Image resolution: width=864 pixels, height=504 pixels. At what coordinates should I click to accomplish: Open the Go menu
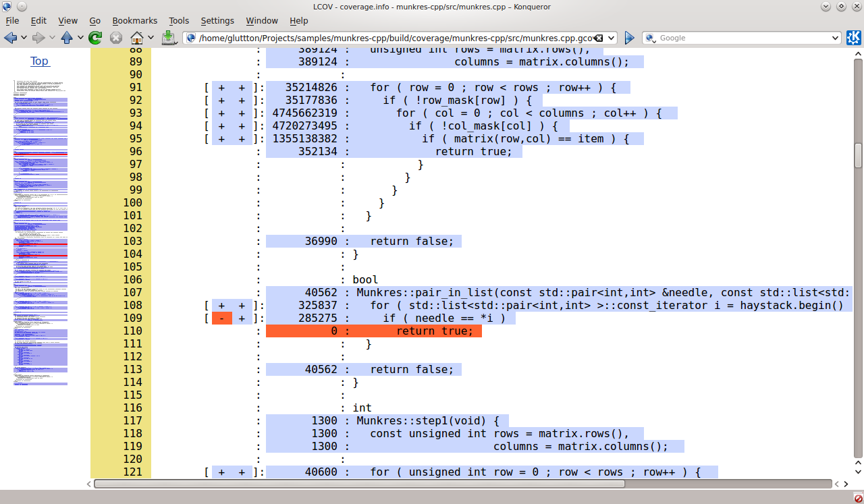pos(95,21)
